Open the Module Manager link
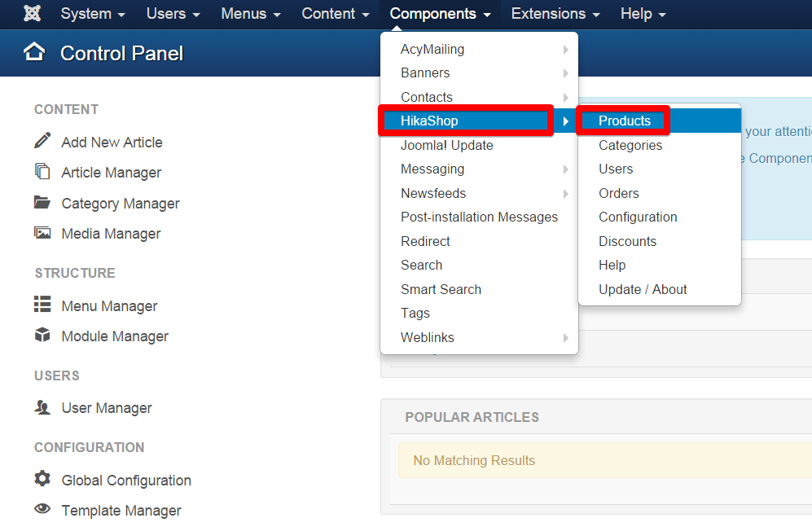The height and width of the screenshot is (527, 812). [x=115, y=336]
